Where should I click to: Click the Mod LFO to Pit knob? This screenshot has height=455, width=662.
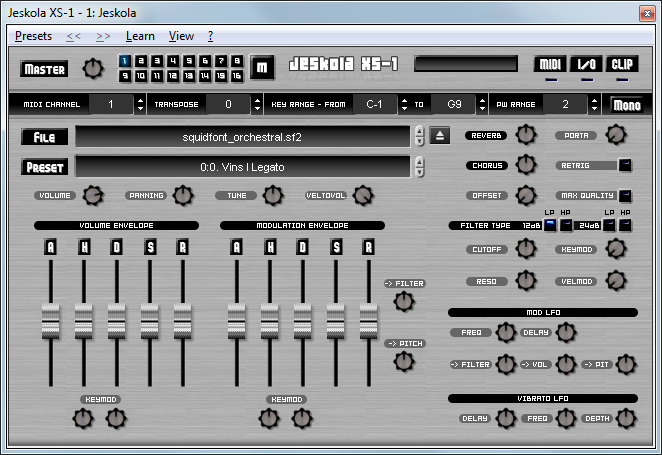point(626,365)
